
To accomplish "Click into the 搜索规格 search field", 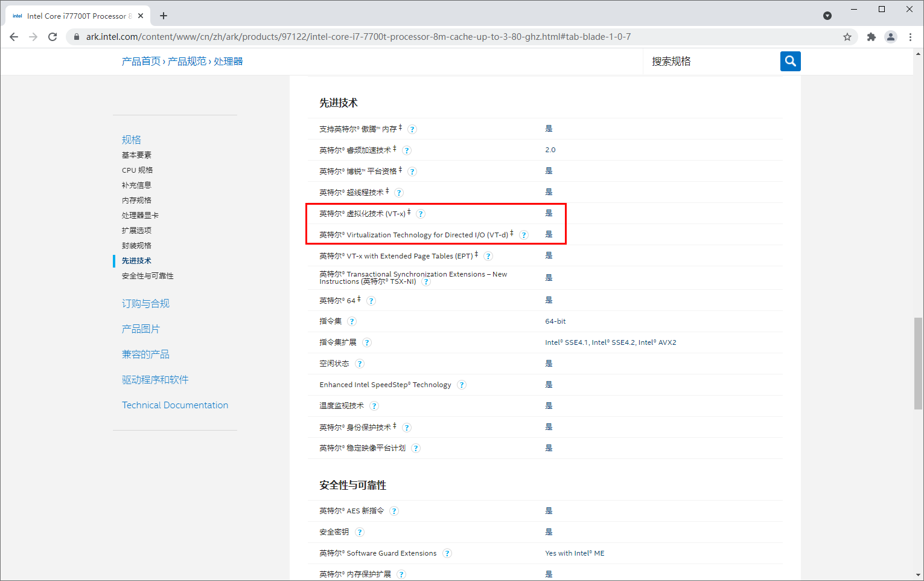I will [712, 61].
